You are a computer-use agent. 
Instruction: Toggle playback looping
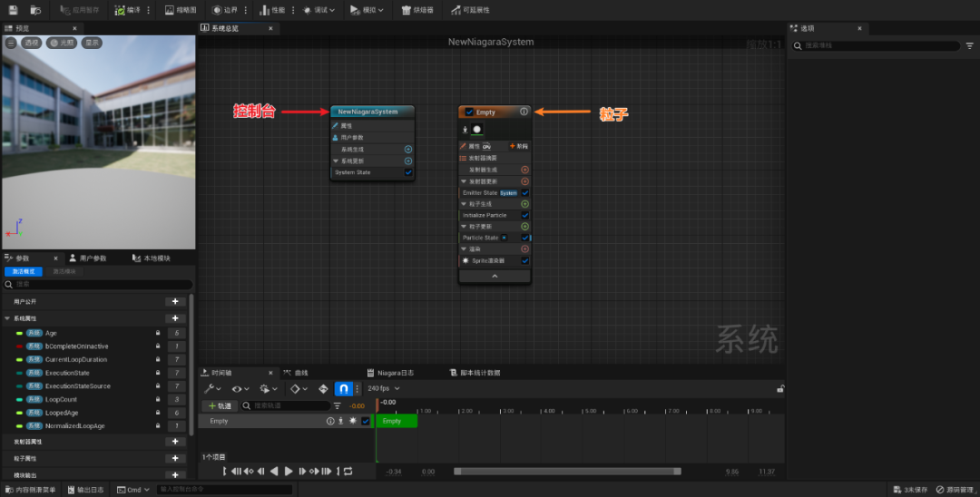pyautogui.click(x=348, y=472)
